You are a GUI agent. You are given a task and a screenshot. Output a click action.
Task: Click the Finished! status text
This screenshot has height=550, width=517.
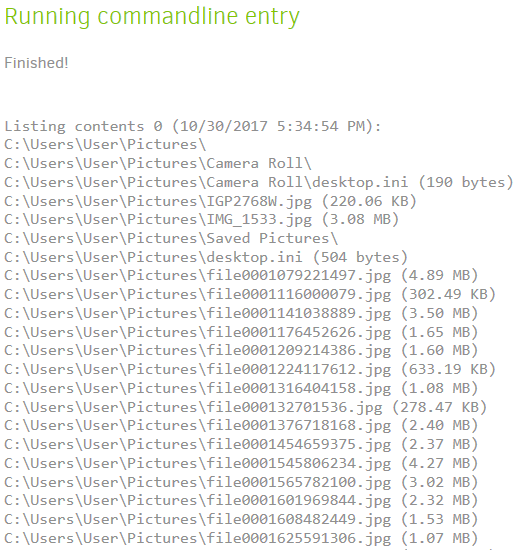36,63
